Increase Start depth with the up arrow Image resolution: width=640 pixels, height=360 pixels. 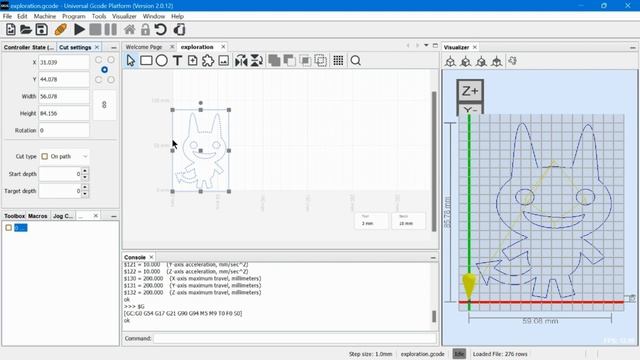pos(84,171)
